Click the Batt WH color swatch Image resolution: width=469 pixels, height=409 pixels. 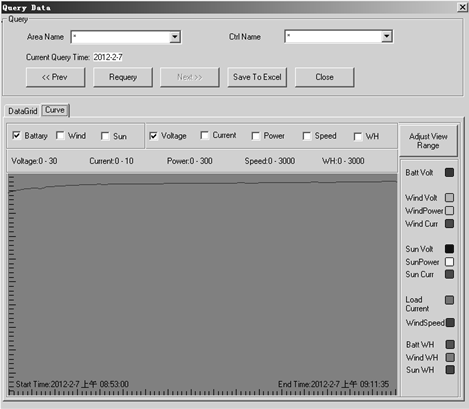click(450, 344)
